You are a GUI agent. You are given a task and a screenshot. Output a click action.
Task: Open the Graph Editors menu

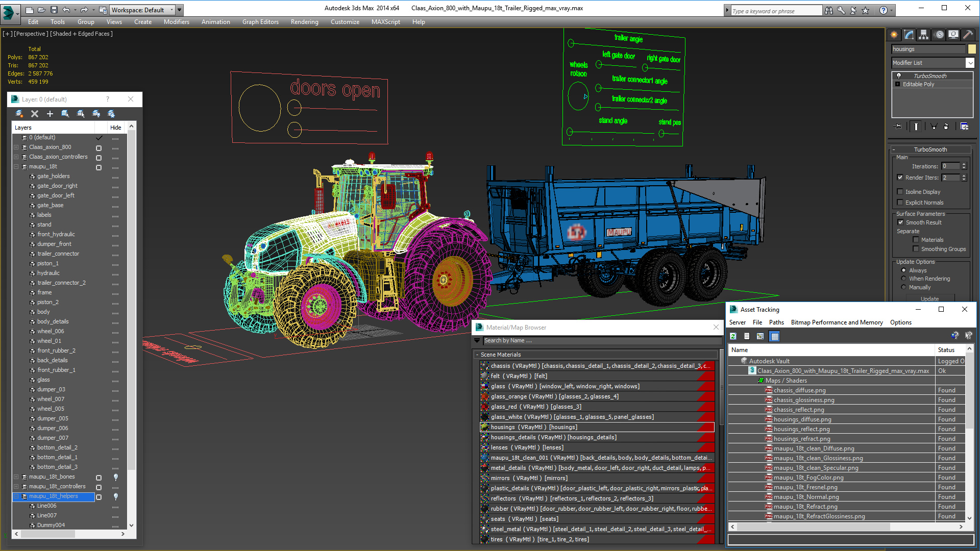tap(260, 22)
